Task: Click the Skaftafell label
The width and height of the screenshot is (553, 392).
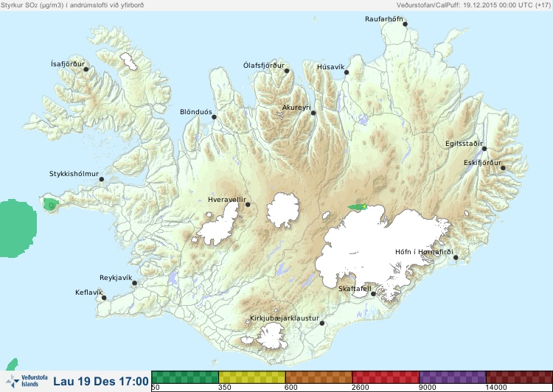Action: tap(355, 289)
